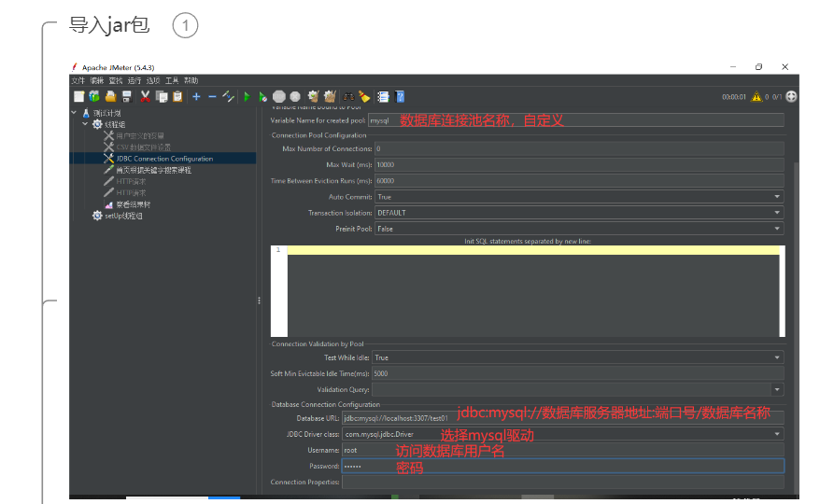Click the Open file folder icon
This screenshot has width=834, height=504.
coord(110,96)
